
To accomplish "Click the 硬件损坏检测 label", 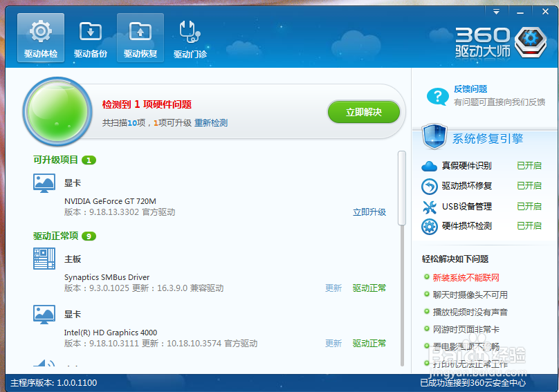I will point(467,225).
